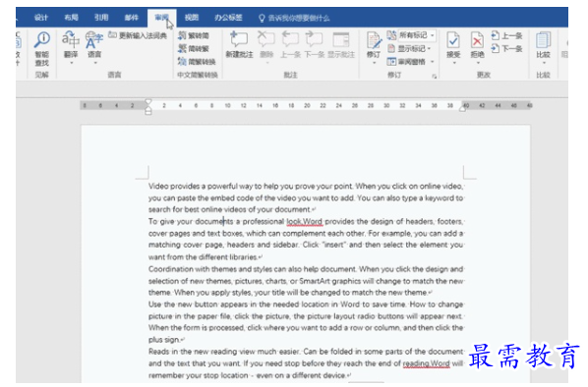The height and width of the screenshot is (387, 588).
Task: Expand the 审阅窗格 dropdown arrow
Action: coord(433,62)
